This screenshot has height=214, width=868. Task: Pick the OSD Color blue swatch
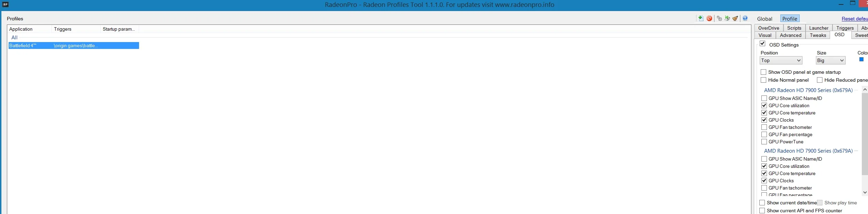[x=861, y=59]
